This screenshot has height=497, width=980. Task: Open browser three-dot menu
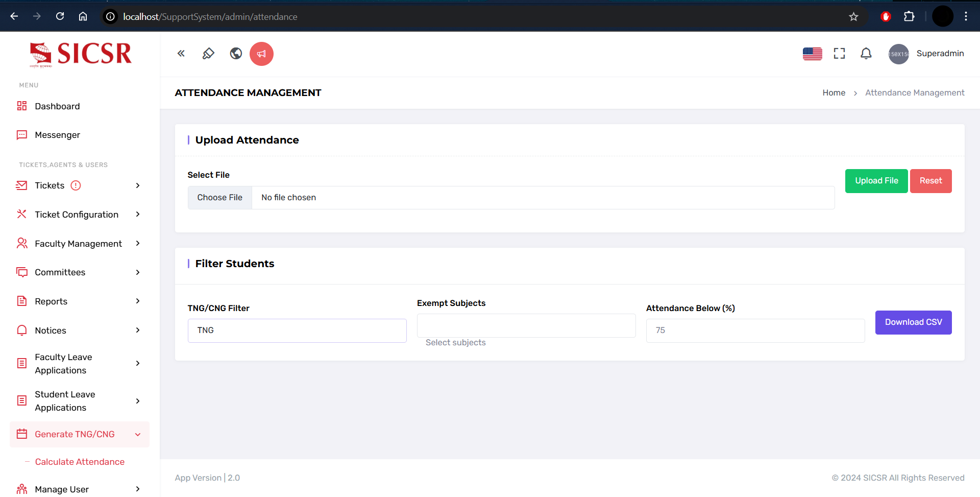966,17
